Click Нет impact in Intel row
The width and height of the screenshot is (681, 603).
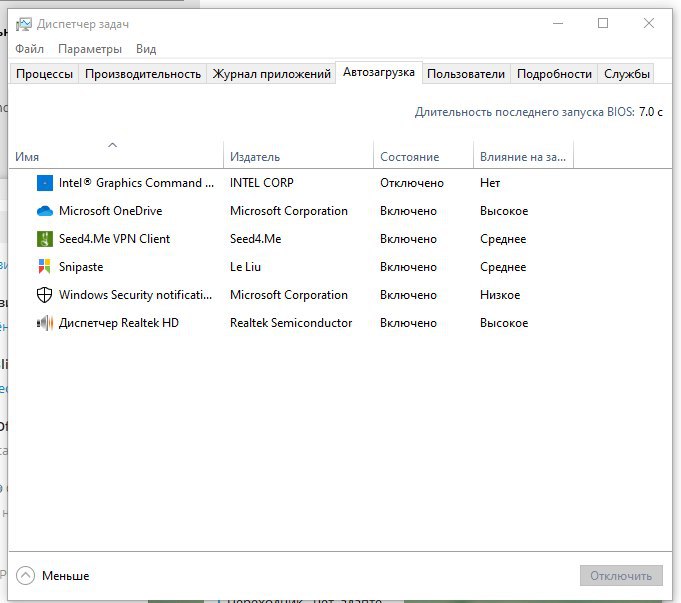click(x=490, y=183)
